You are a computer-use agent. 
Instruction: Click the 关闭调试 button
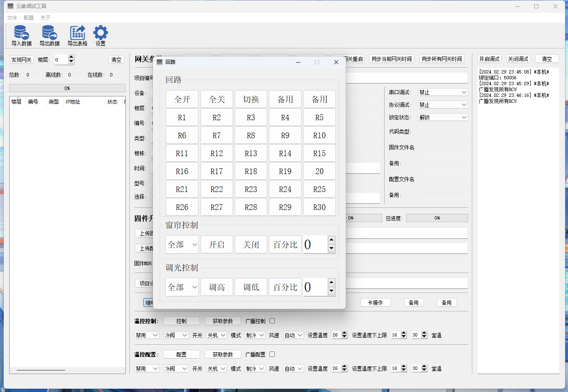[x=518, y=59]
